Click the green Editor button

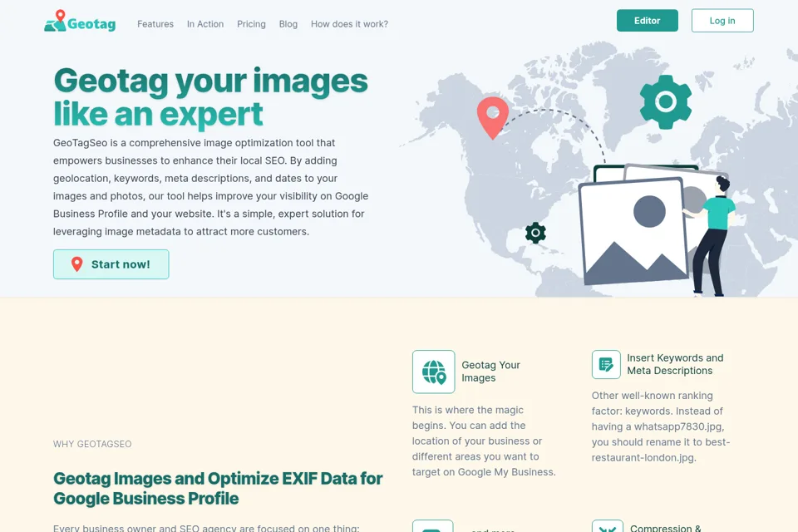tap(648, 20)
